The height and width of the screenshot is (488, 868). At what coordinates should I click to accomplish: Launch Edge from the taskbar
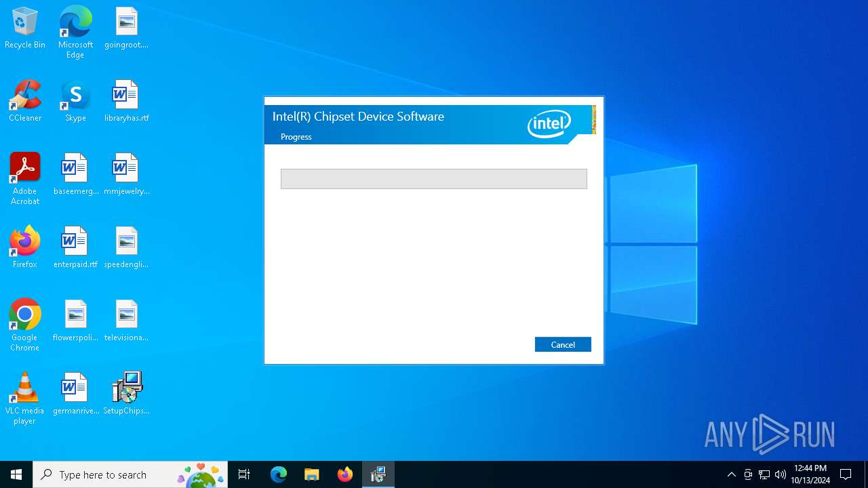[x=279, y=474]
